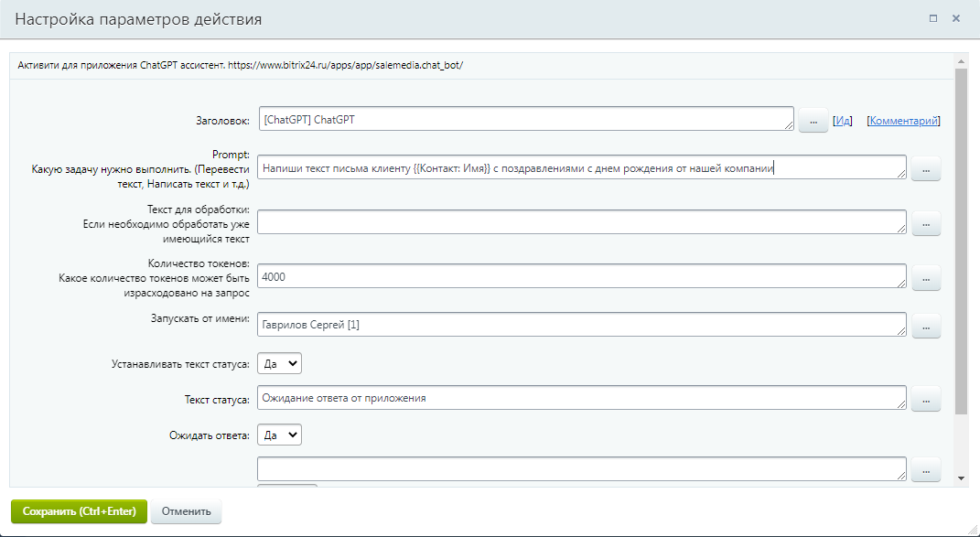Open the Комментарий link
Image resolution: width=980 pixels, height=537 pixels.
pos(903,121)
